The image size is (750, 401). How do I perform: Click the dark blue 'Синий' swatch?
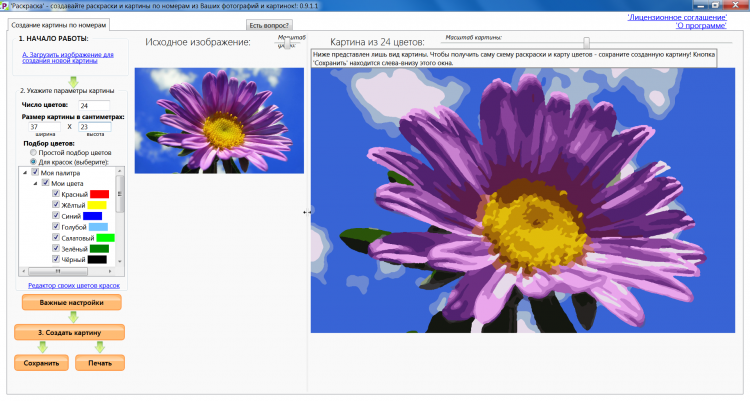point(92,216)
